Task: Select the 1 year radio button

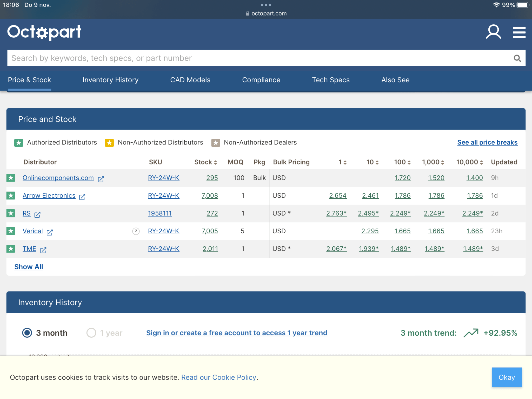Action: (91, 333)
